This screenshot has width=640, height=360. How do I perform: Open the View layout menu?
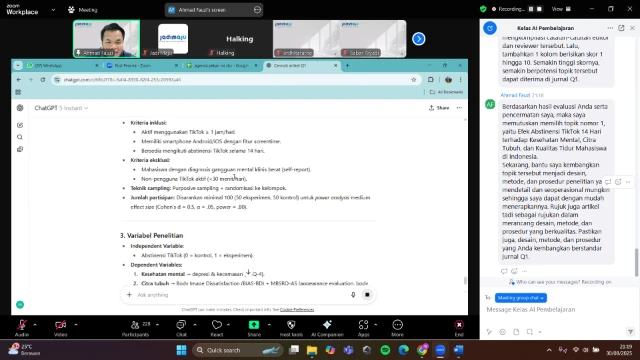(561, 9)
